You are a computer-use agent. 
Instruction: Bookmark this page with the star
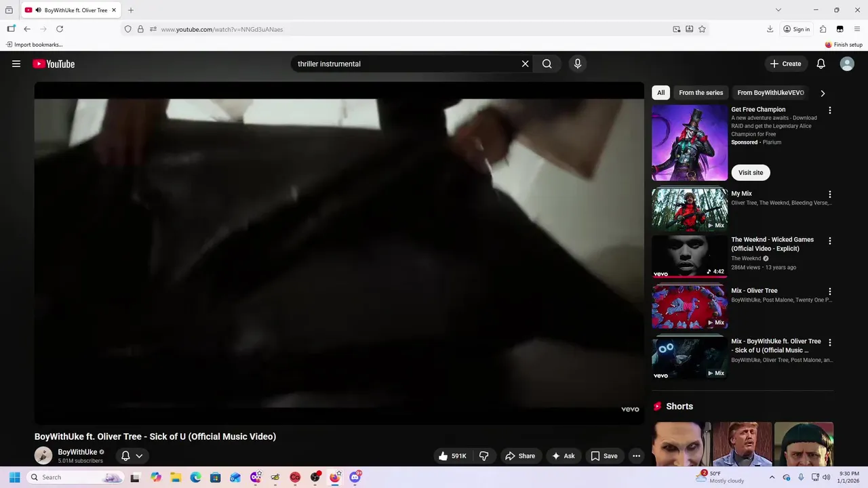702,29
